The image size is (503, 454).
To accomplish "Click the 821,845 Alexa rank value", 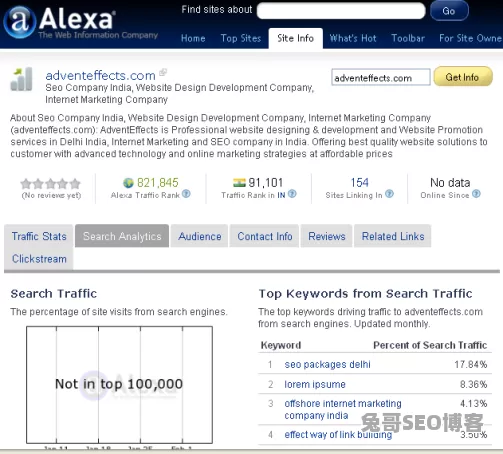I will [x=158, y=183].
